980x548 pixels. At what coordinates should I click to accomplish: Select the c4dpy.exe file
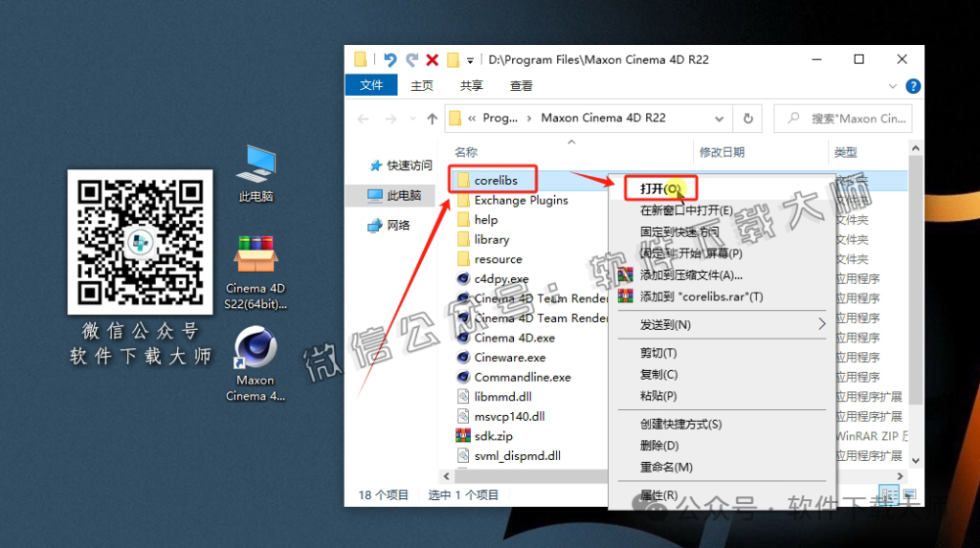(493, 278)
